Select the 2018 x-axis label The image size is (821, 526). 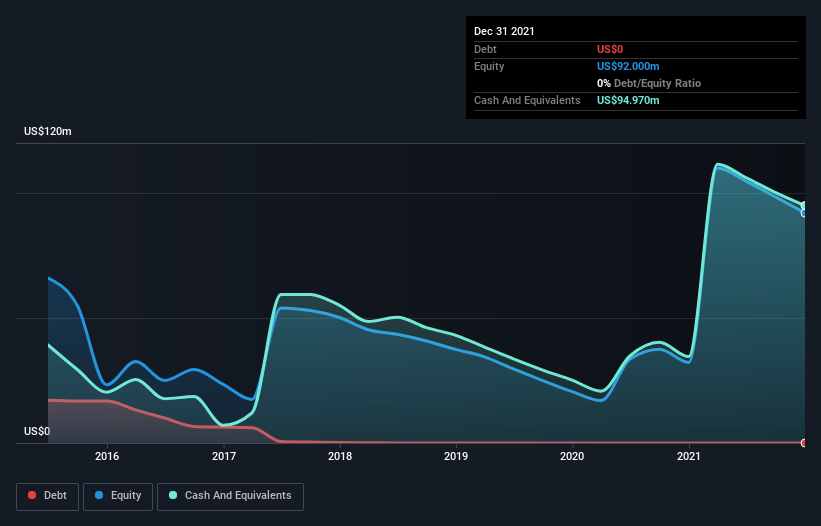coord(340,456)
